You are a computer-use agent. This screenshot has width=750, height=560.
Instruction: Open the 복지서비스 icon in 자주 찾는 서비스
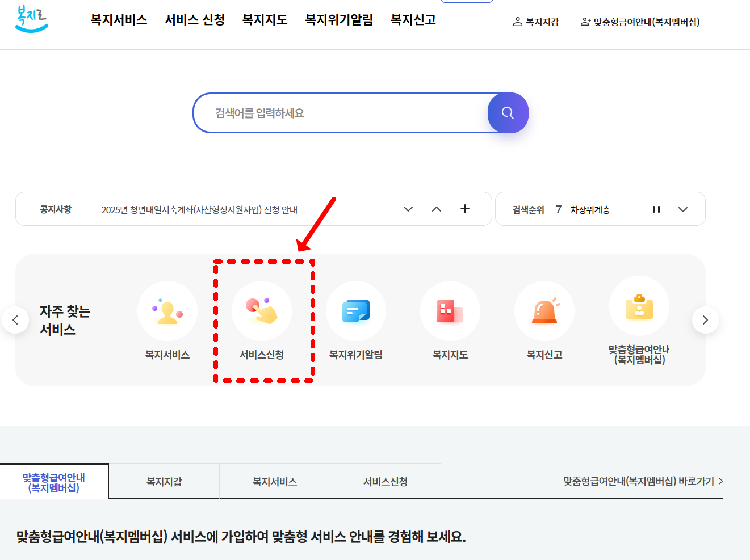coord(167,311)
